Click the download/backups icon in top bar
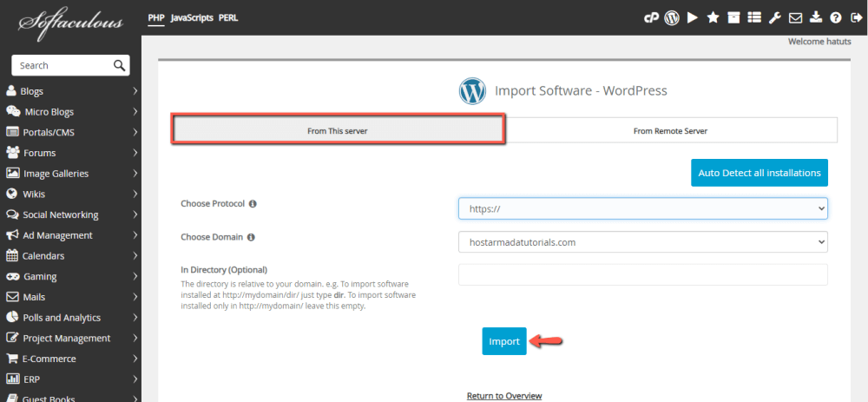 click(x=815, y=17)
